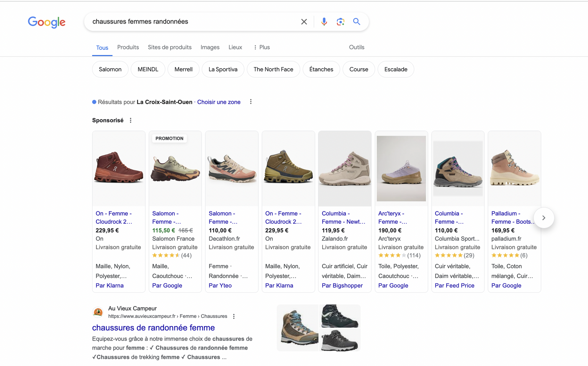
Task: Apply the Étanches filter chip
Action: [321, 69]
